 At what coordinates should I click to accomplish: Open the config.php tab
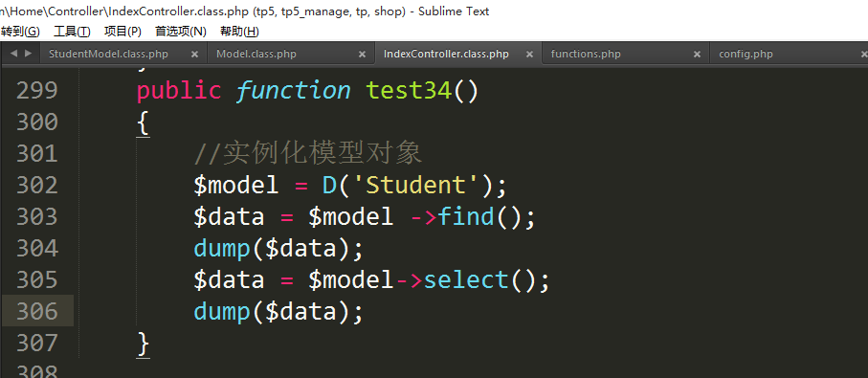(x=746, y=55)
